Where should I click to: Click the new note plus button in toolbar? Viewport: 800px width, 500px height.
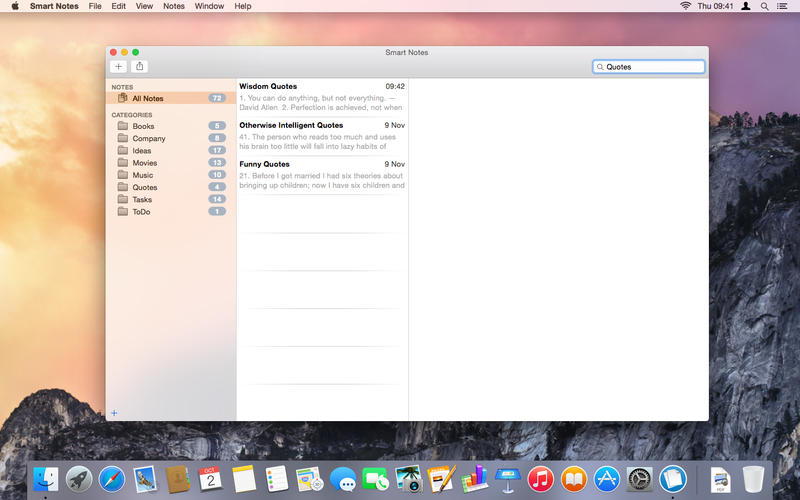(118, 67)
